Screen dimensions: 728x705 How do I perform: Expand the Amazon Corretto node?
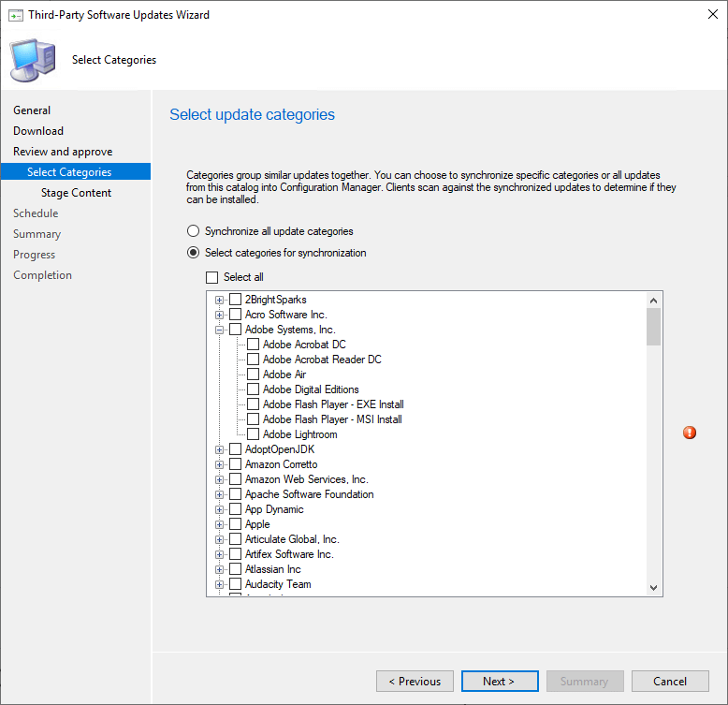(x=219, y=465)
